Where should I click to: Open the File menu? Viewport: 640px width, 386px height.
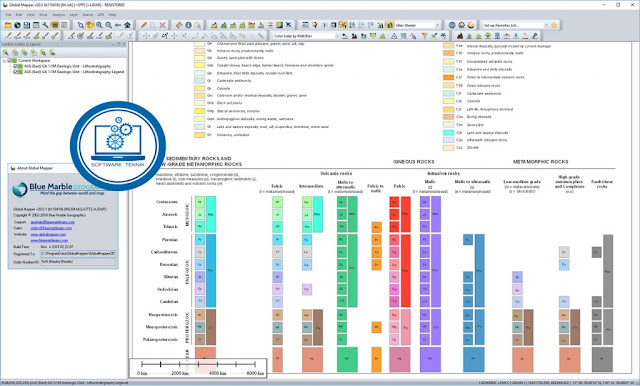pos(8,15)
